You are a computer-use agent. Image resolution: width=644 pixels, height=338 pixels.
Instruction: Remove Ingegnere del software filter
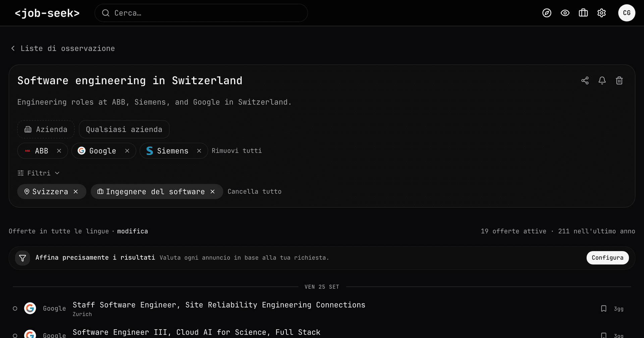213,191
